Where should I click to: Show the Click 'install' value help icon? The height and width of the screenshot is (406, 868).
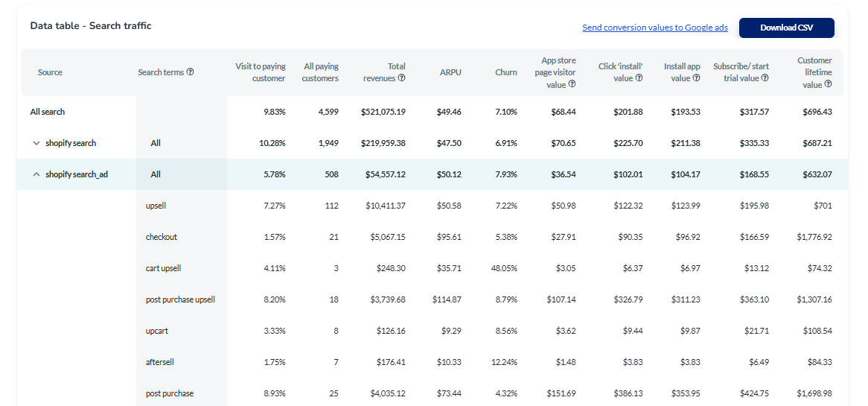pos(639,78)
